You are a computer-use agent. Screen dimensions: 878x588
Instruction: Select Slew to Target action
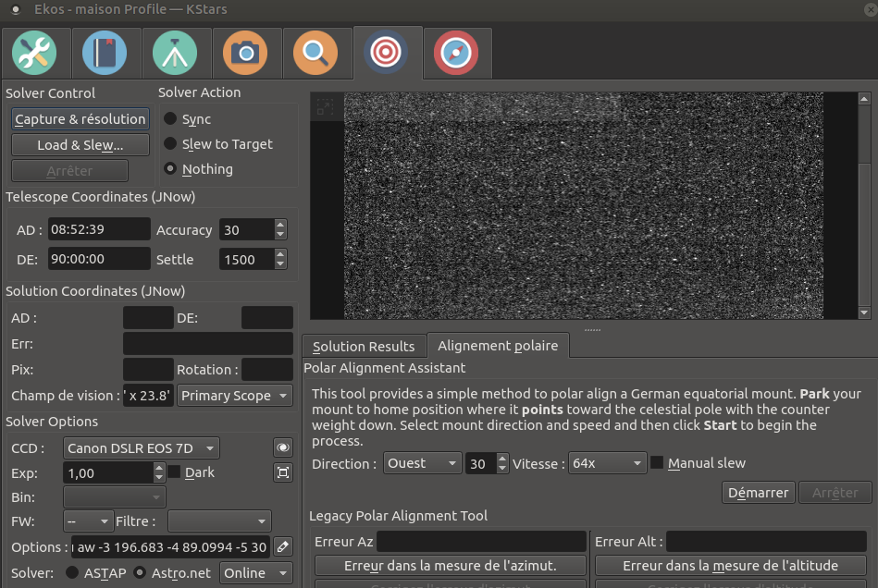tap(218, 144)
